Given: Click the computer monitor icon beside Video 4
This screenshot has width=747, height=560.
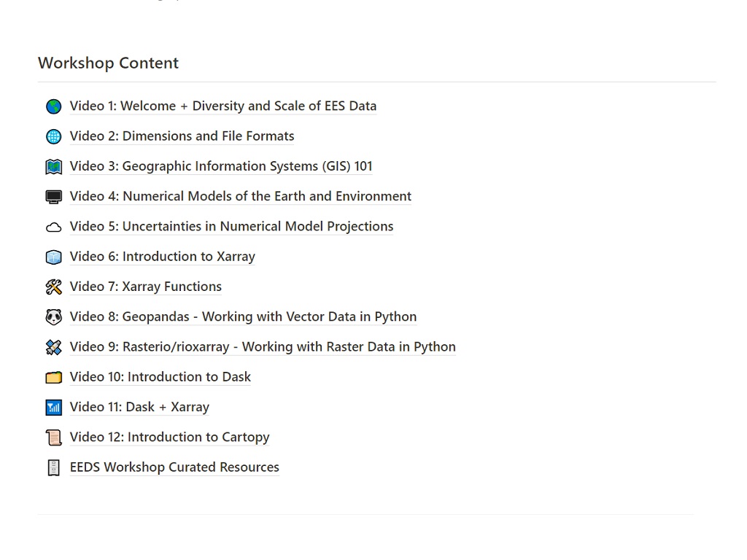Looking at the screenshot, I should [53, 197].
